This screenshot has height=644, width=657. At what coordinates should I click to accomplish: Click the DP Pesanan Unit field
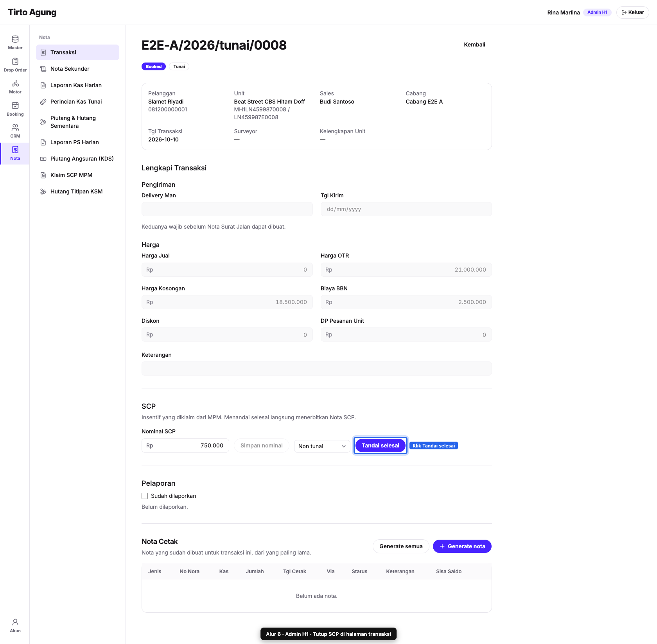[406, 335]
